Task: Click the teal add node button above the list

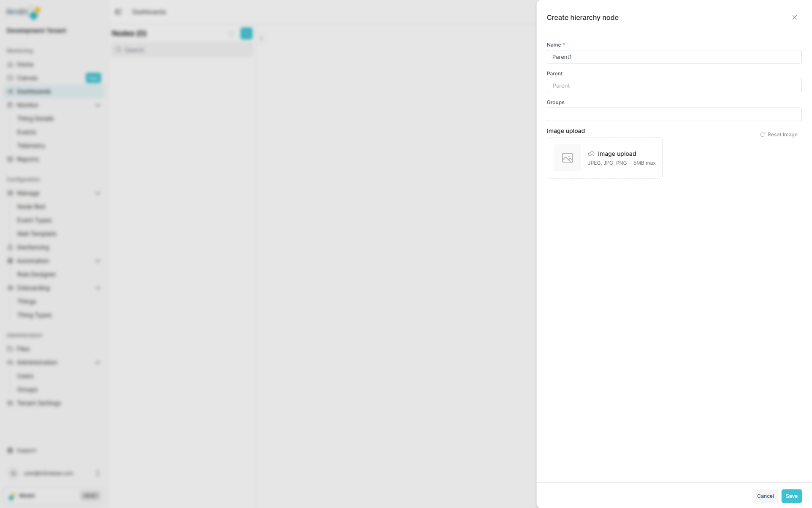Action: point(246,33)
